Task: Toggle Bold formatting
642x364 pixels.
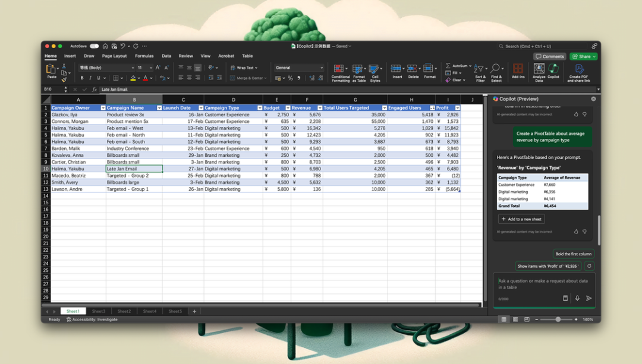Action: [82, 78]
